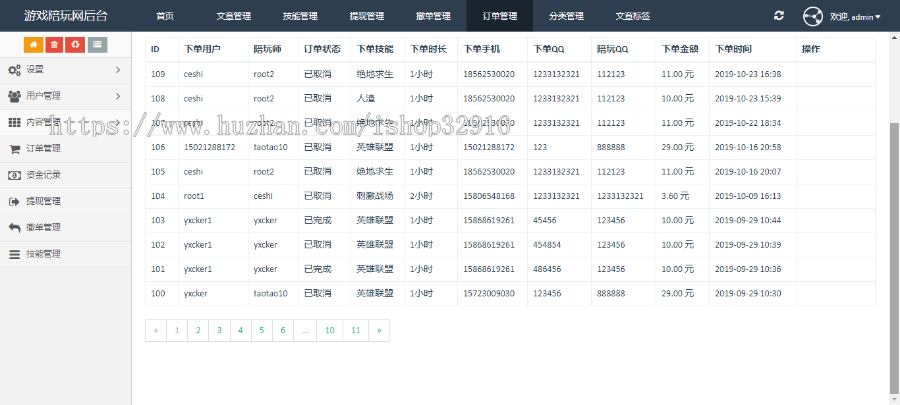
Task: Click the scrollbar up arrow
Action: 894,36
